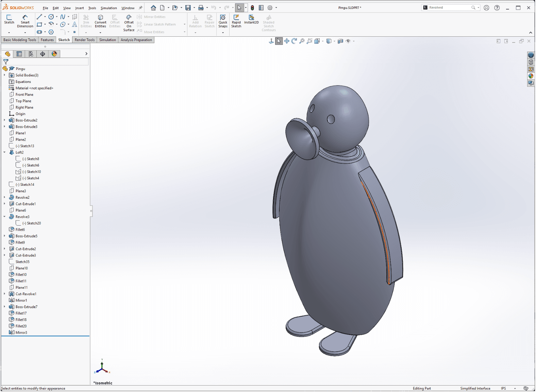
Task: Open the Insert menu
Action: (x=80, y=8)
